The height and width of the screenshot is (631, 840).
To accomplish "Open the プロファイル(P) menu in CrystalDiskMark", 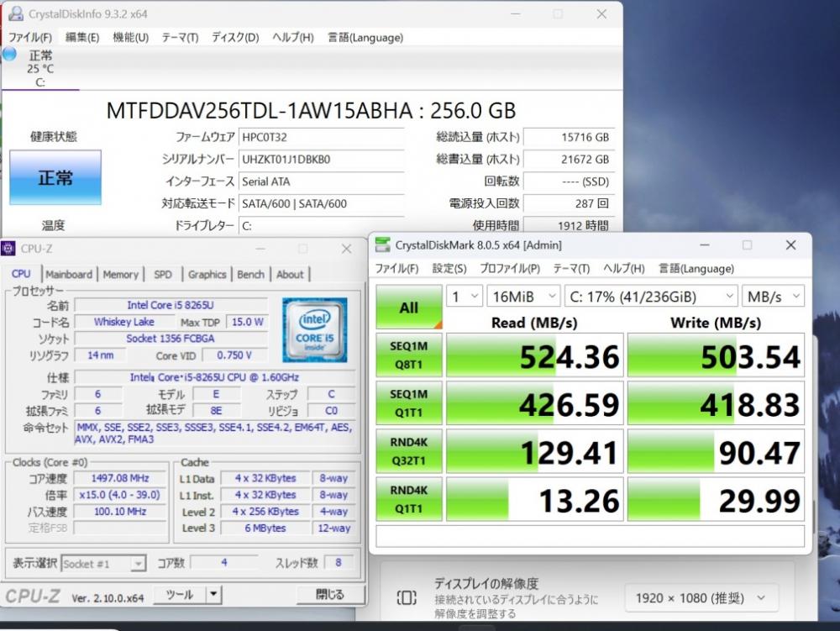I will [510, 268].
